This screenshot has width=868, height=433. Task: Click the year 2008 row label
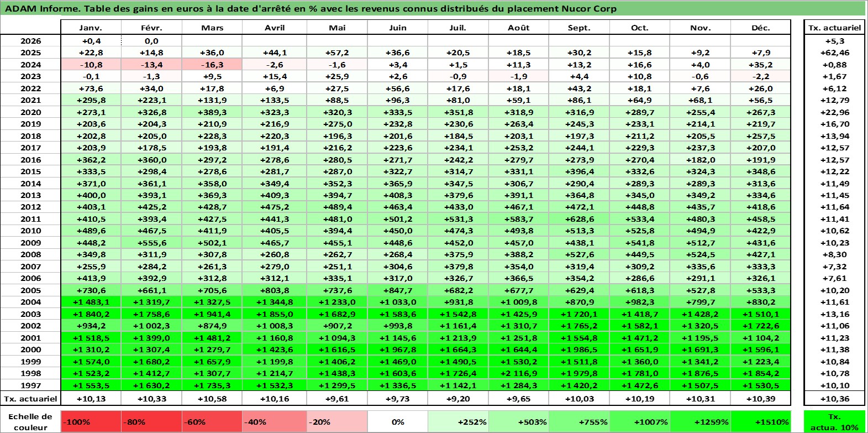tap(30, 254)
